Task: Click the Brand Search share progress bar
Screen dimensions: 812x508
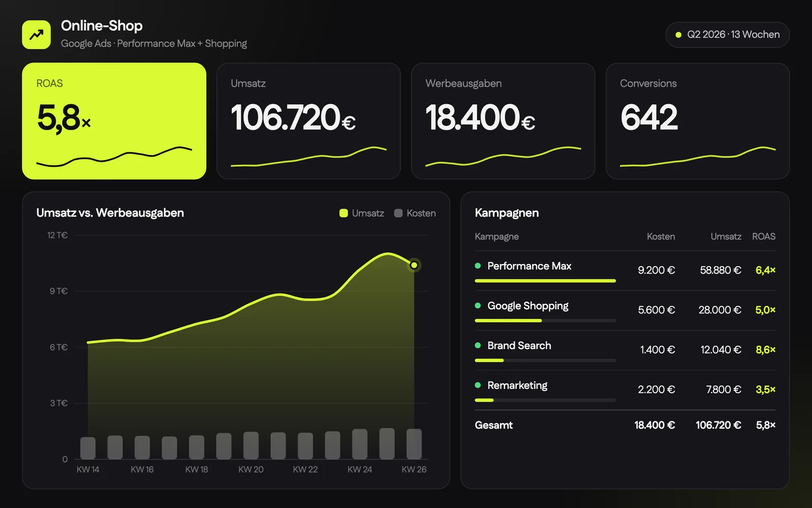Action: 545,360
